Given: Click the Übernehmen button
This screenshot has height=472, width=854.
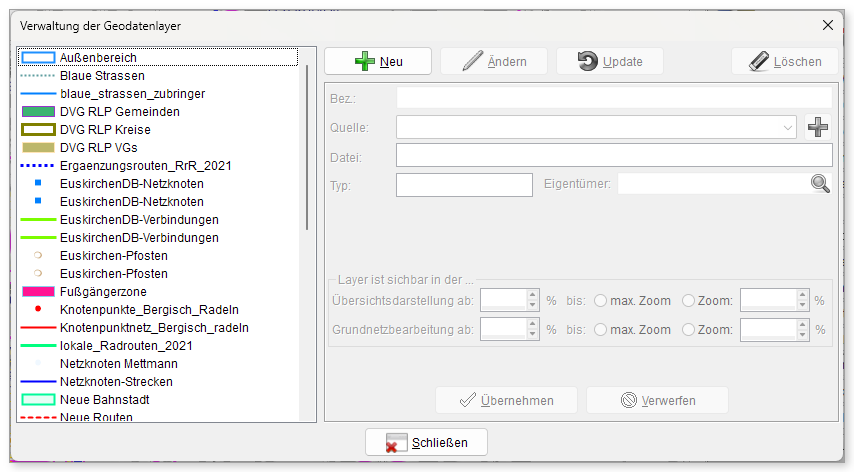Looking at the screenshot, I should pyautogui.click(x=507, y=400).
